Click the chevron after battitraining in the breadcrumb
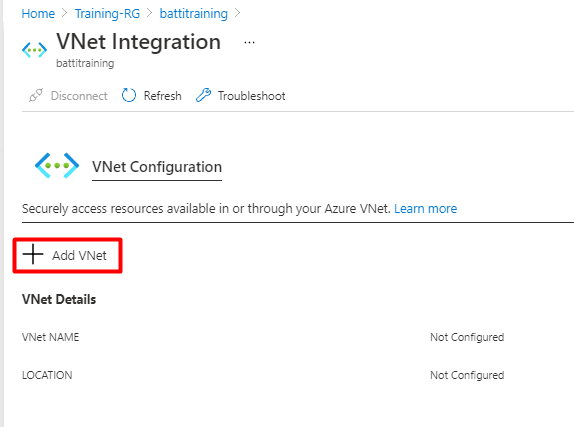The image size is (574, 427). coord(238,14)
